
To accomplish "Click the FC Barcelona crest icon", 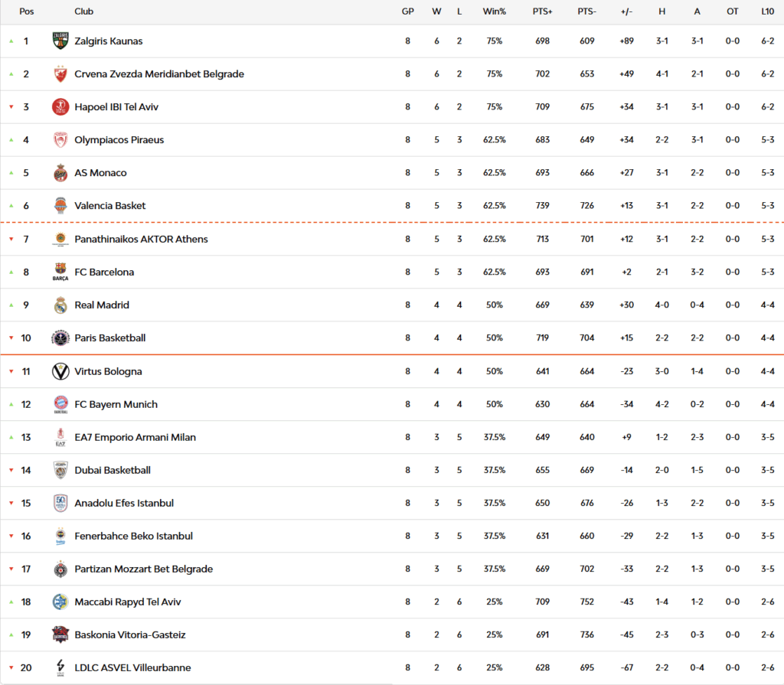I will coord(60,272).
